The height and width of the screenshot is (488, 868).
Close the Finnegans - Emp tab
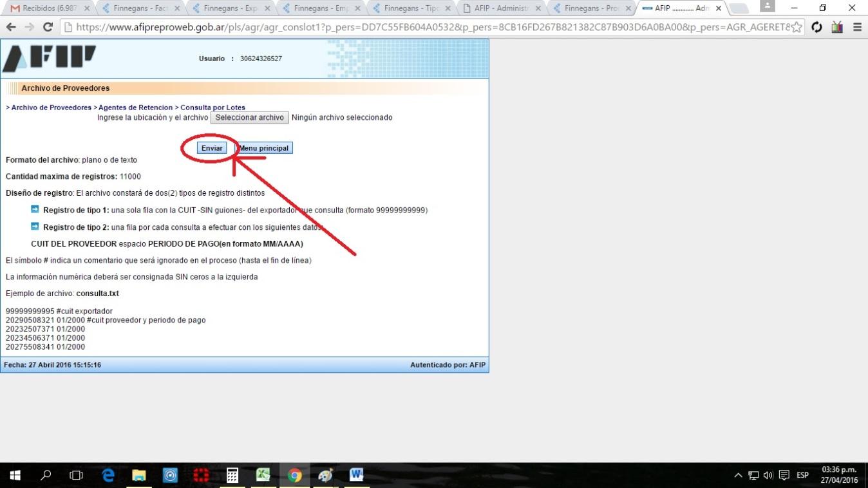(x=358, y=8)
